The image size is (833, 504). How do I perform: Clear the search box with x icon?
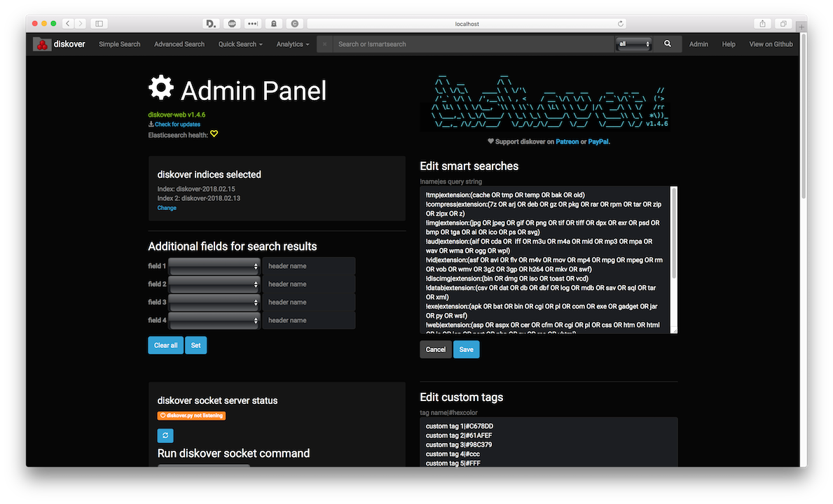(x=324, y=44)
